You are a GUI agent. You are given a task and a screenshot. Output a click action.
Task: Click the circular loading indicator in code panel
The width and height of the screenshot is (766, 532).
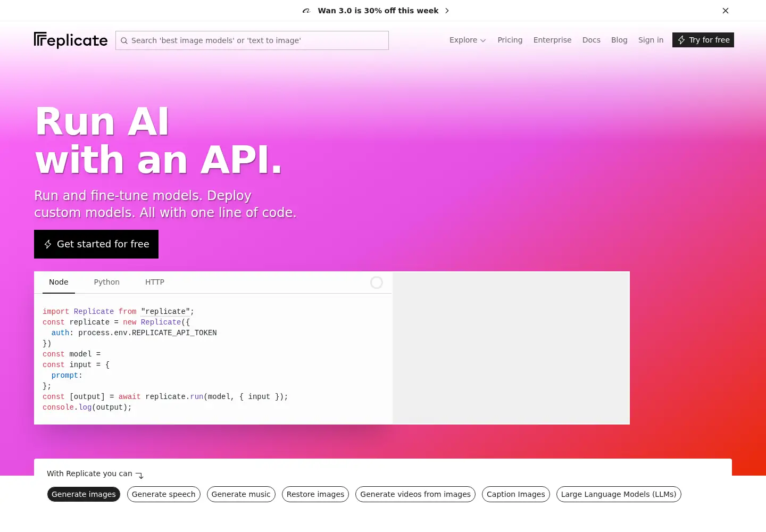[377, 282]
